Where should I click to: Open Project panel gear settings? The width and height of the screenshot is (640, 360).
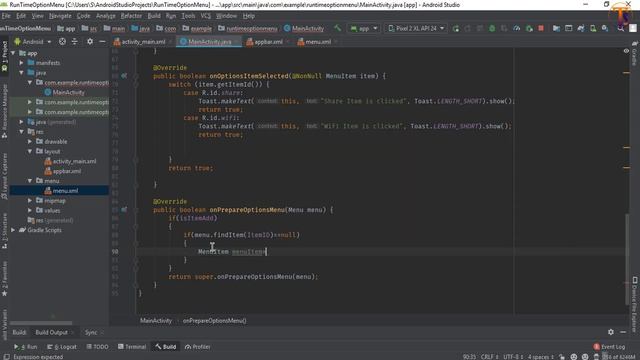pyautogui.click(x=90, y=42)
